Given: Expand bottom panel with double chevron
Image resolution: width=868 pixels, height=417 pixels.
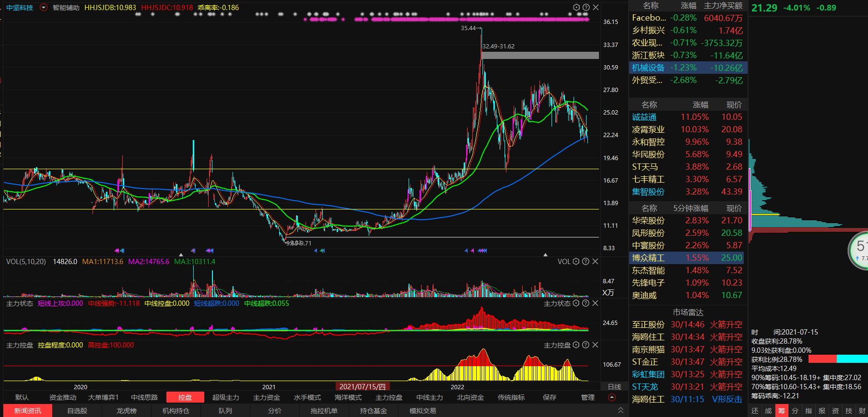Looking at the screenshot, I should point(621,410).
